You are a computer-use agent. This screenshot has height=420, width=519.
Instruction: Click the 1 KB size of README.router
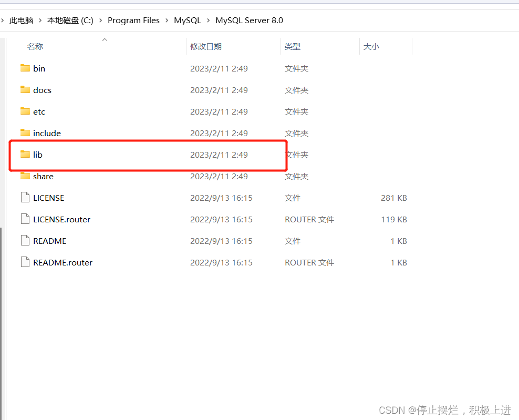[x=399, y=262]
